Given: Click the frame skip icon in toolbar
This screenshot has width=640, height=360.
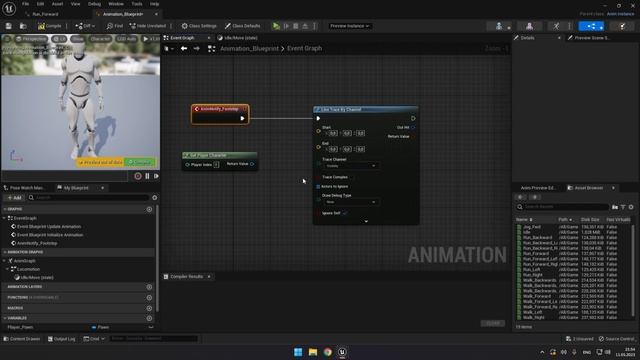Looking at the screenshot, I should 287,26.
